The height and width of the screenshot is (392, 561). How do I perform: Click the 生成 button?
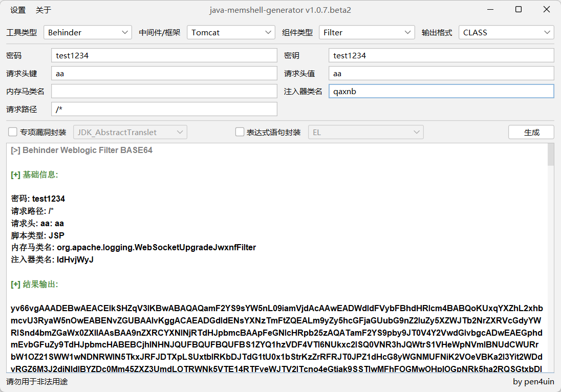point(531,133)
